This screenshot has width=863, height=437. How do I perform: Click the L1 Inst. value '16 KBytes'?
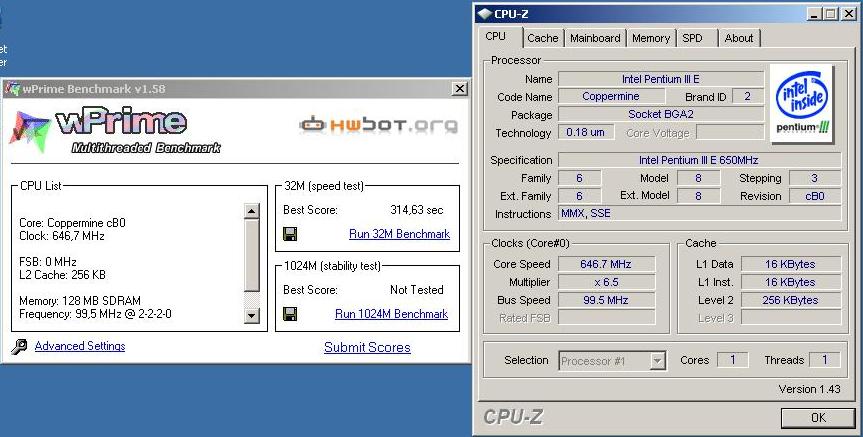pyautogui.click(x=791, y=282)
